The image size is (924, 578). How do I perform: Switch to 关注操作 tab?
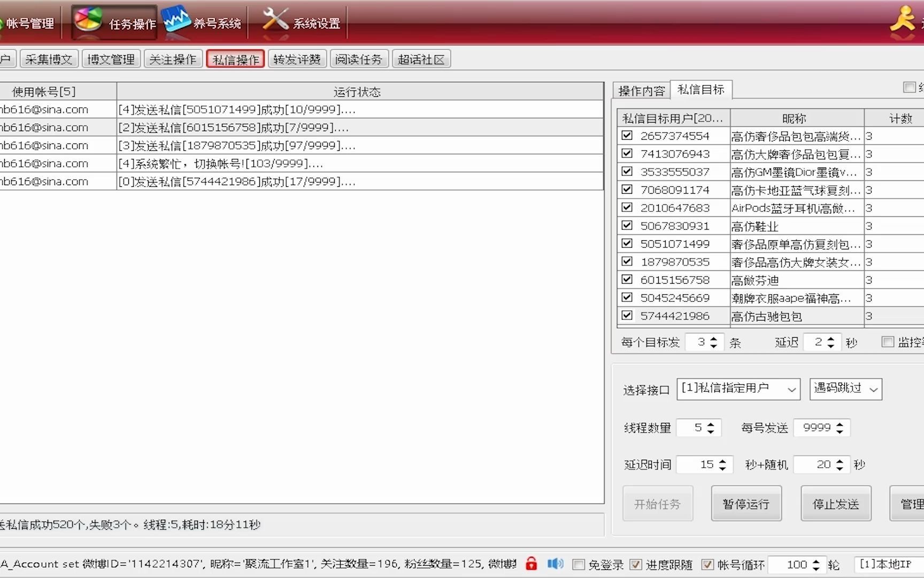pyautogui.click(x=173, y=59)
